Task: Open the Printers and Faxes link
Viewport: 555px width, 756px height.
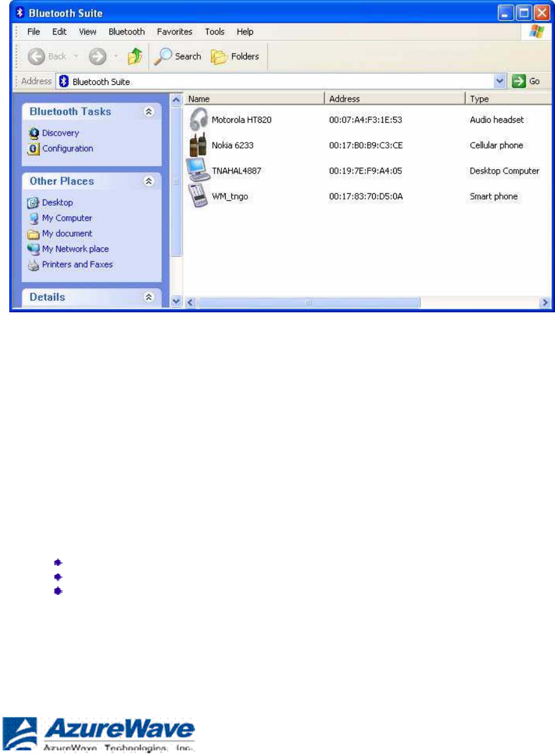Action: (78, 265)
